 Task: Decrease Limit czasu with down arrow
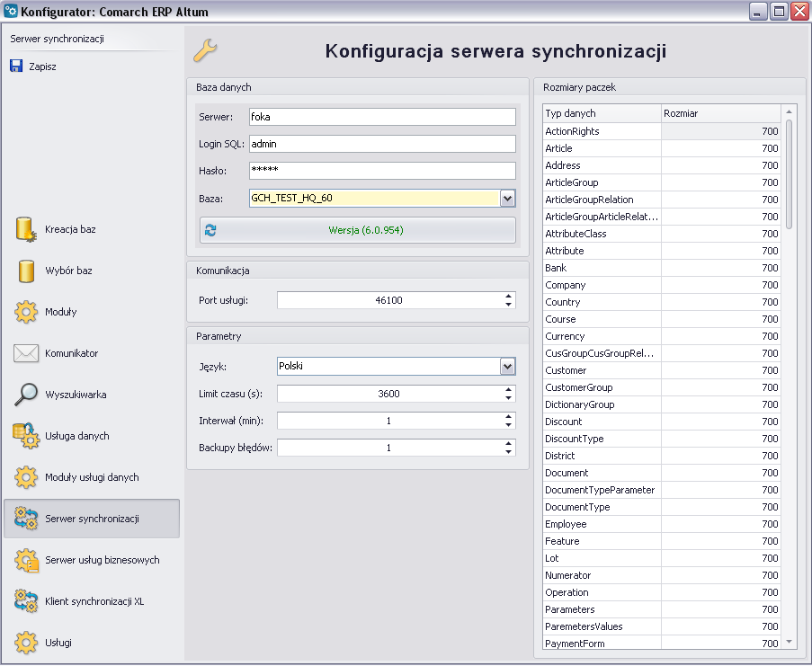509,397
